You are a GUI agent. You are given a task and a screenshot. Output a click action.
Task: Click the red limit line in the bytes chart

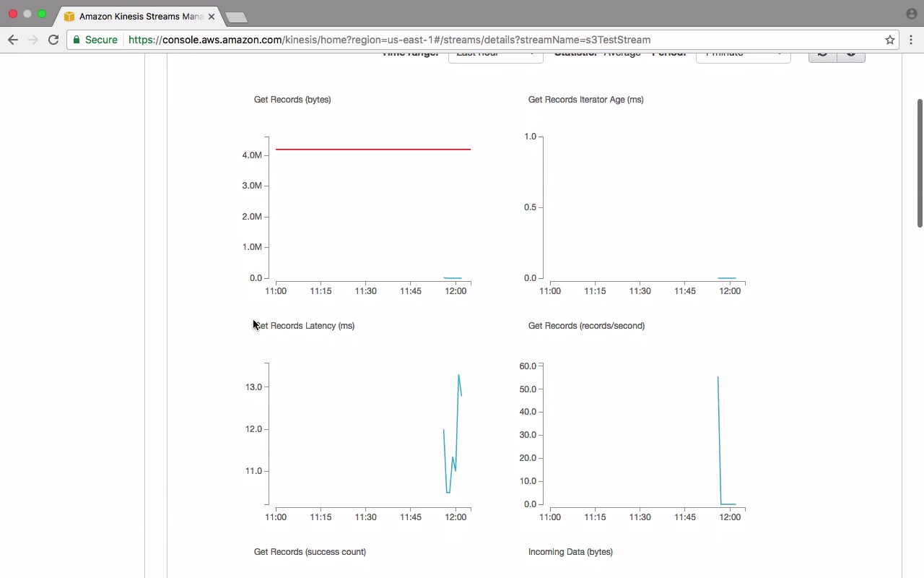(372, 150)
